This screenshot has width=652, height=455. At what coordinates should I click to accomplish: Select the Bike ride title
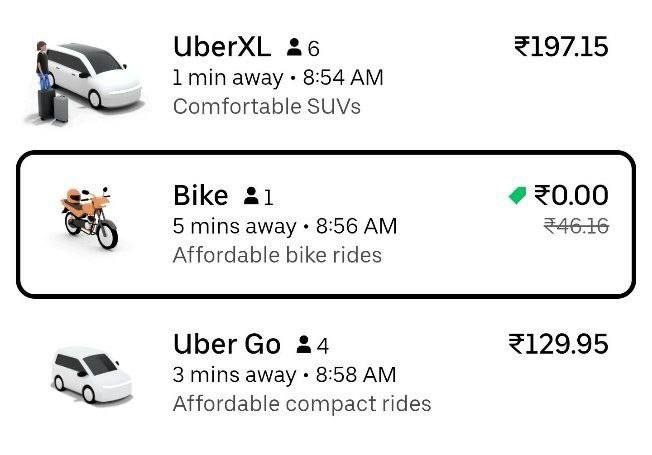click(201, 195)
